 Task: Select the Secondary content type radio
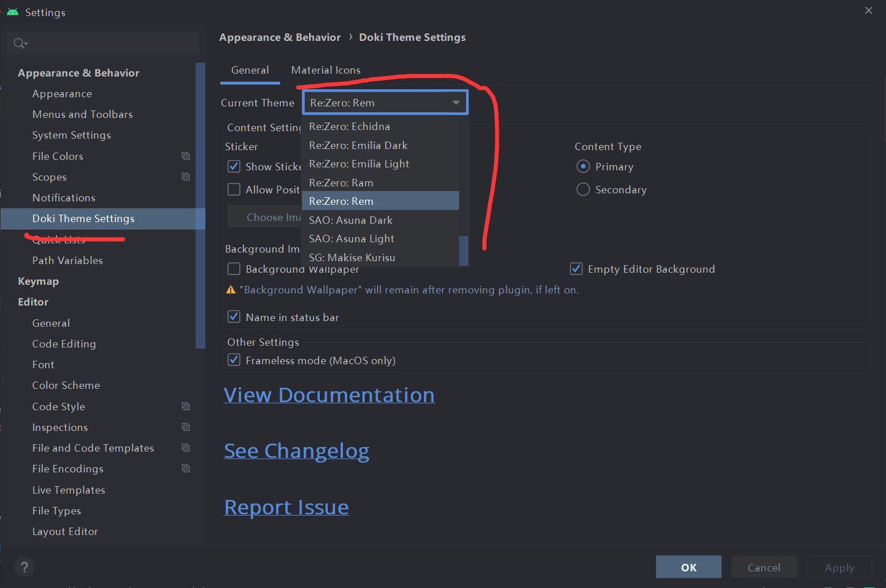pyautogui.click(x=583, y=189)
